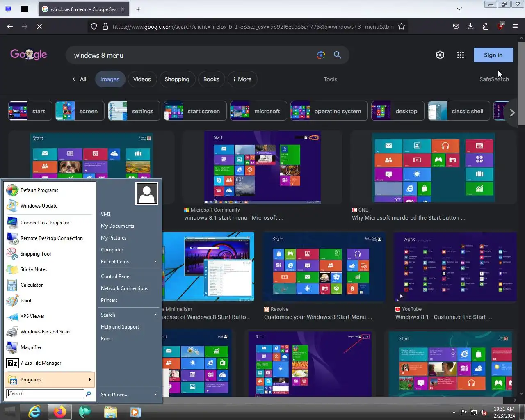Select the "start screen" suggestion chip
Image resolution: width=525 pixels, height=420 pixels.
[195, 111]
